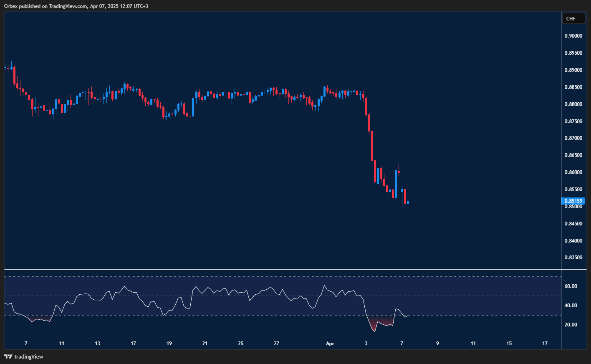Click the TradingView logo icon
Image resolution: width=591 pixels, height=364 pixels.
[x=8, y=356]
